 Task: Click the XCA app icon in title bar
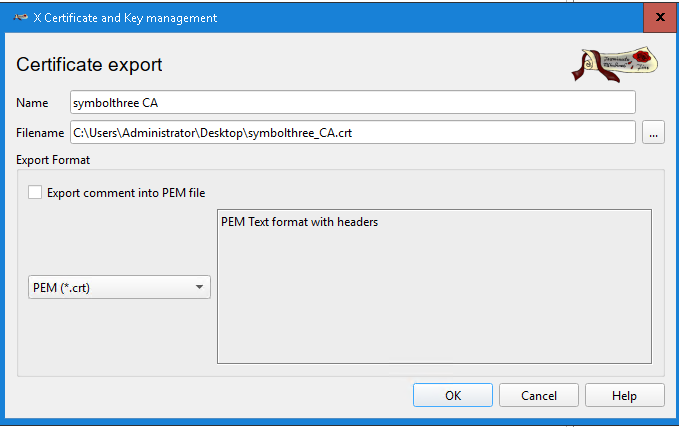pos(19,18)
